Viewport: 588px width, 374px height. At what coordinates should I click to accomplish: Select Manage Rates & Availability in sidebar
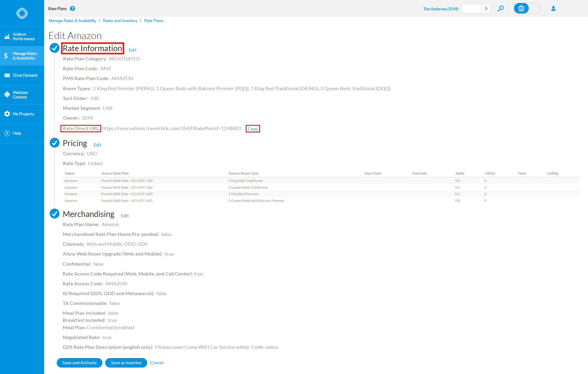click(22, 56)
